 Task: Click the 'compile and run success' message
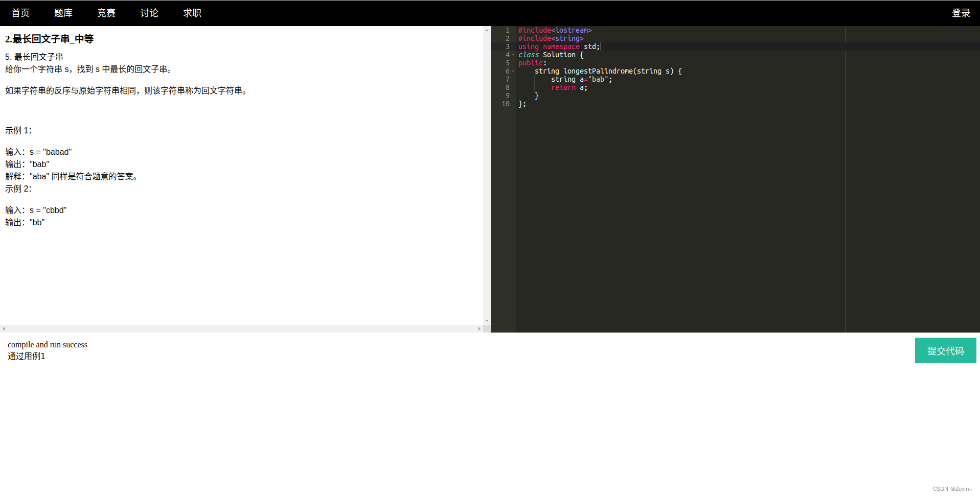[48, 345]
